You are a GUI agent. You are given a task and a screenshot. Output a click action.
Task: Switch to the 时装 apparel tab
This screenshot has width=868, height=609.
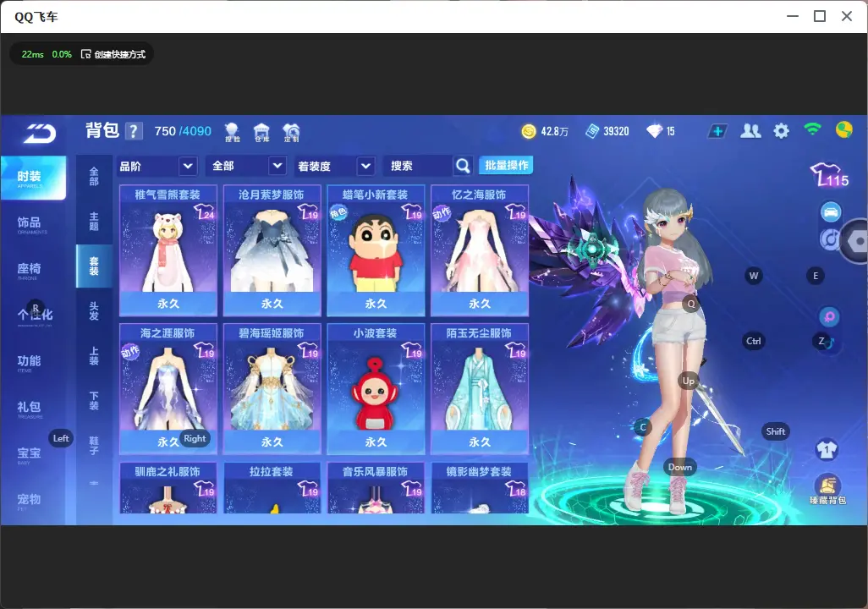tap(33, 178)
